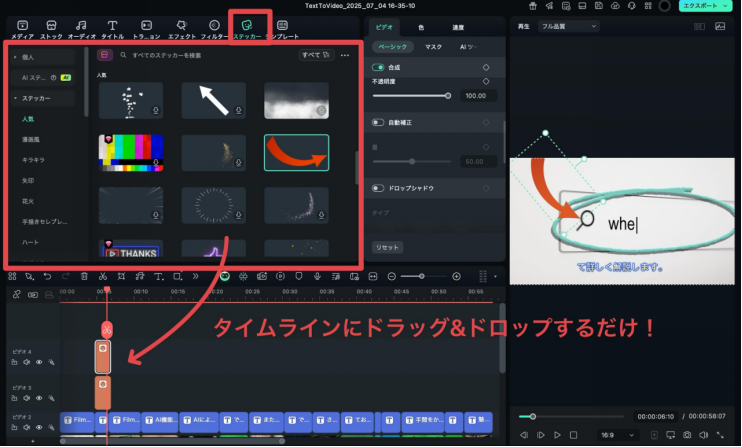Viewport: 742px width, 447px height.
Task: Click the リセット reset button
Action: (x=387, y=247)
